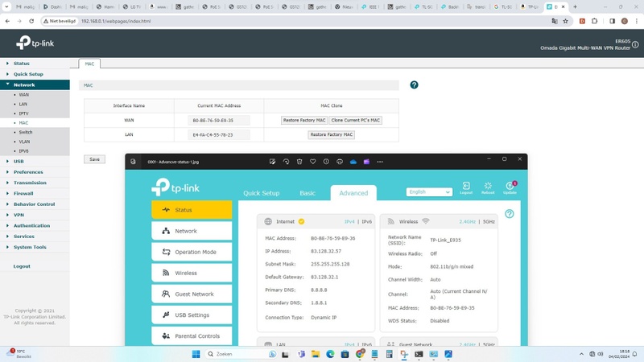Open a new browser tab with plus button
This screenshot has width=644, height=362.
(x=575, y=6)
